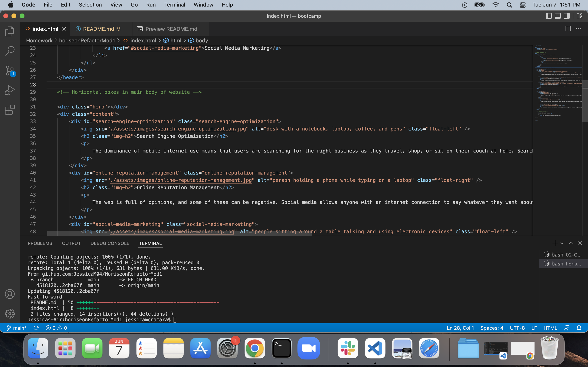Open the Source Control view

click(x=10, y=70)
